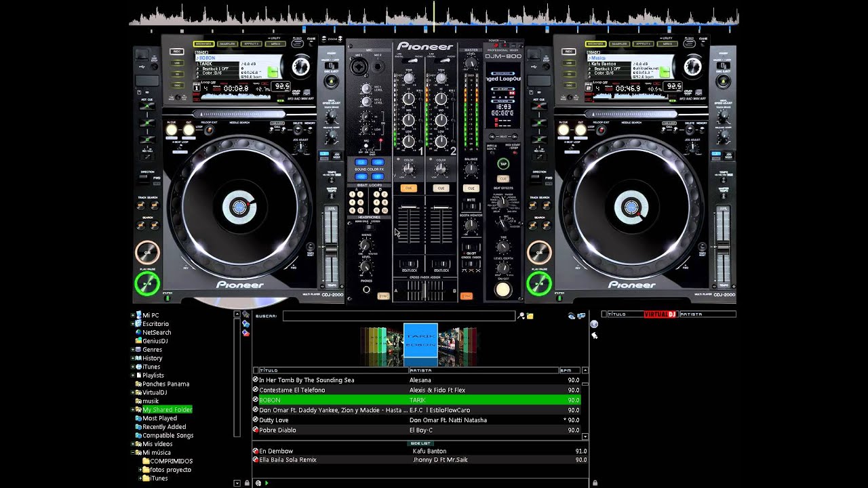Open the left deck Browser tab
This screenshot has height=488, width=868.
[x=204, y=43]
